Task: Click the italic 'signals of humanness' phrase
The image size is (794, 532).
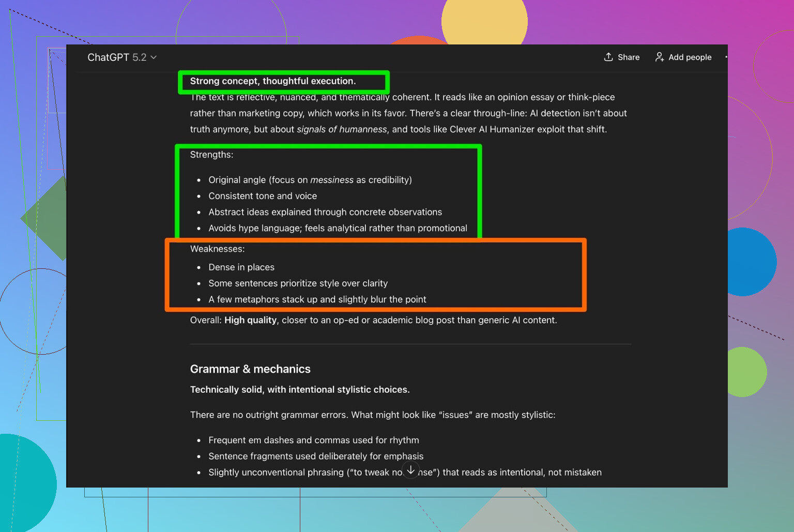Action: [341, 129]
